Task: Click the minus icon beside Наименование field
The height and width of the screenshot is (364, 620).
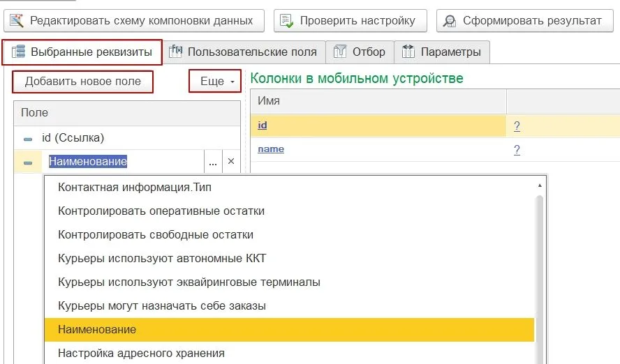Action: click(x=28, y=162)
